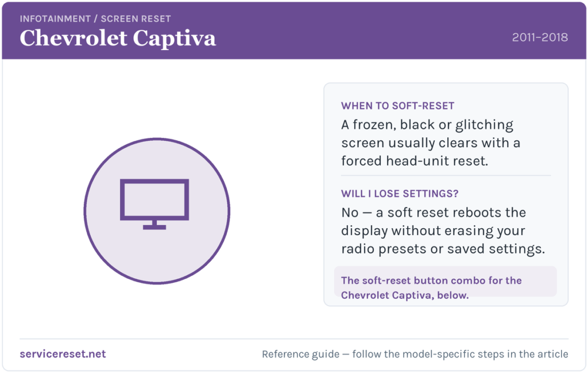Click the monitor screen icon

pyautogui.click(x=154, y=204)
